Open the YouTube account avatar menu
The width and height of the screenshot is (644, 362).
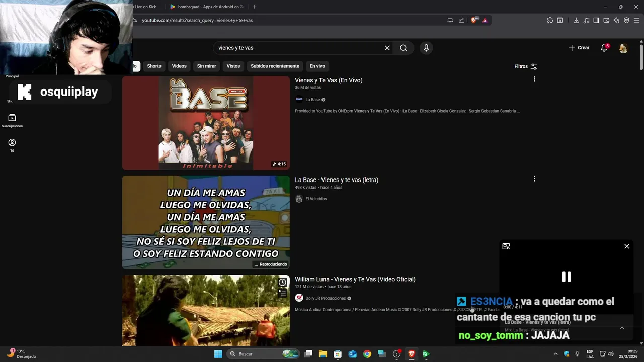[x=623, y=48]
